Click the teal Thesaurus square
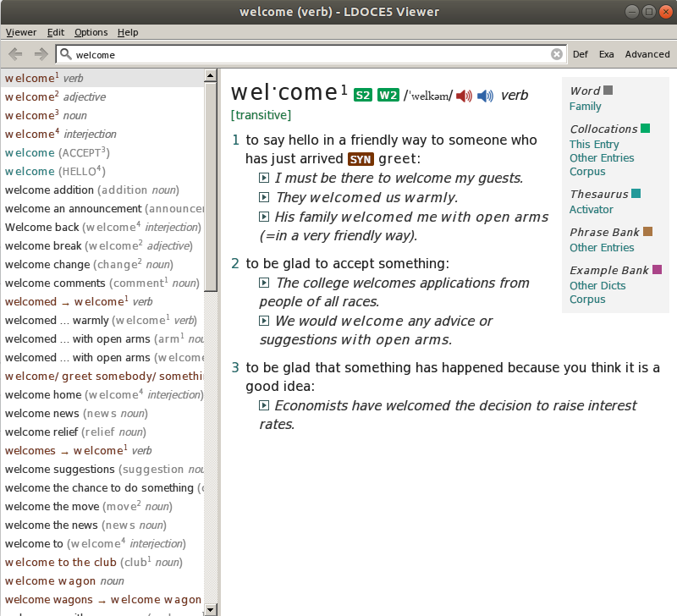677x616 pixels. pyautogui.click(x=636, y=194)
